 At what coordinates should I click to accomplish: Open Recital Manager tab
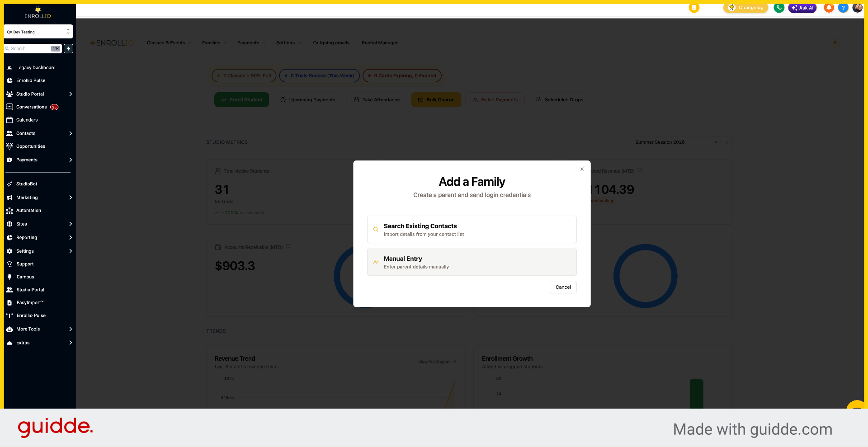(380, 43)
